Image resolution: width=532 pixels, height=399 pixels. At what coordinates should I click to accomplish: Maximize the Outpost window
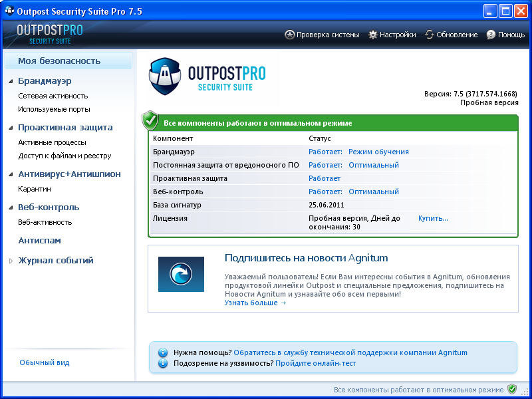(505, 11)
